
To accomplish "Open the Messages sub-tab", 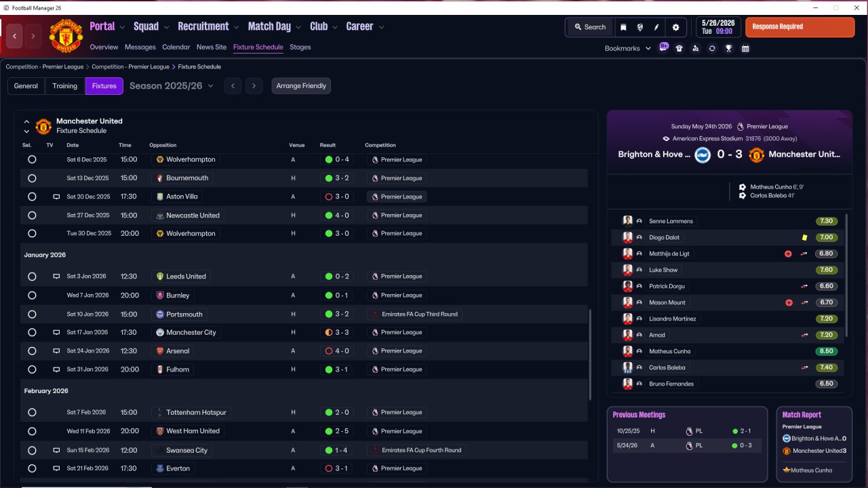I will (x=140, y=47).
